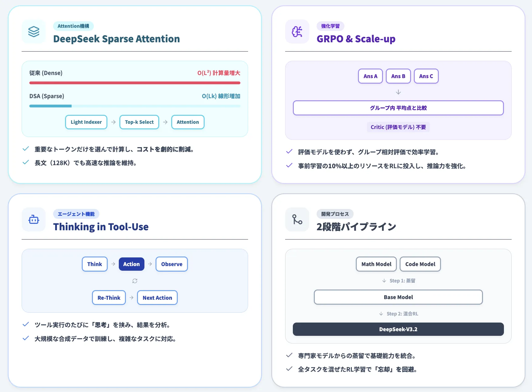Click the arrow between Light Indexer and Top-k Select
Screen dimensions: 532x392
tap(113, 122)
